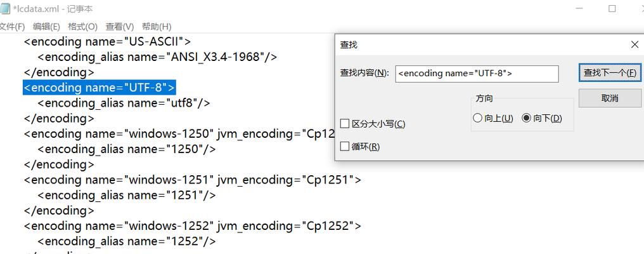The height and width of the screenshot is (254, 644).
Task: Click the utf8 encoding_alias line
Action: point(124,103)
